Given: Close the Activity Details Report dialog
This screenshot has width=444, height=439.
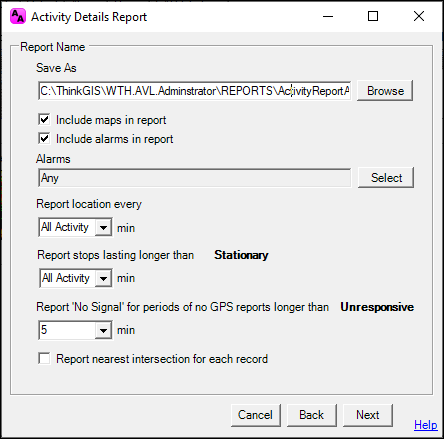Looking at the screenshot, I should pos(419,16).
